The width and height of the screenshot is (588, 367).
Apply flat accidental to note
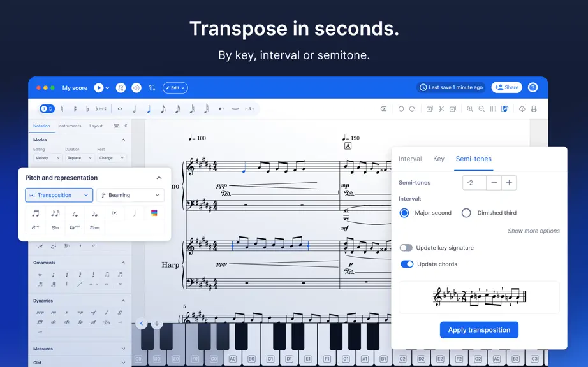tap(87, 108)
